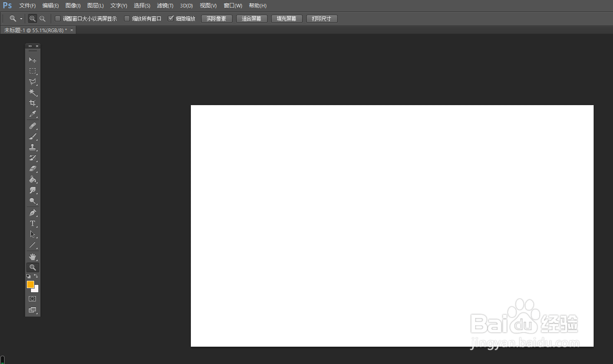613x364 pixels.
Task: Select the Eraser tool
Action: (33, 169)
